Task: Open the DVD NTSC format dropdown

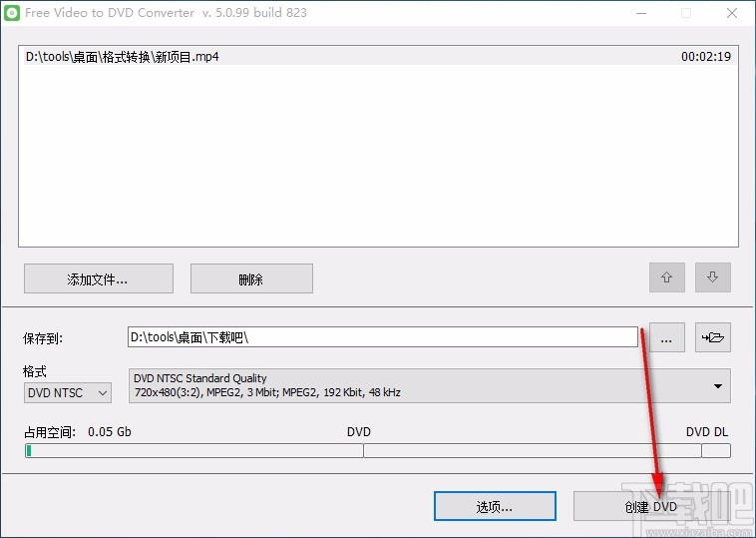Action: point(68,392)
